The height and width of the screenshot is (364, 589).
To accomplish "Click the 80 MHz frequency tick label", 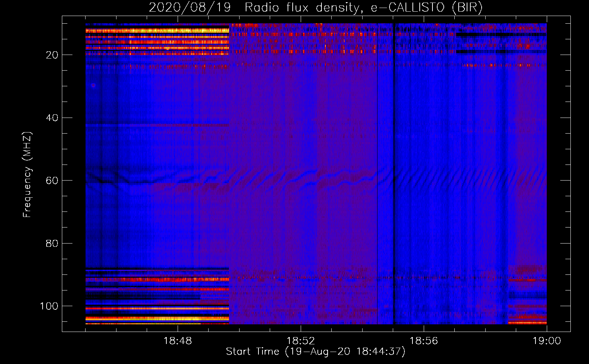I will tap(52, 243).
